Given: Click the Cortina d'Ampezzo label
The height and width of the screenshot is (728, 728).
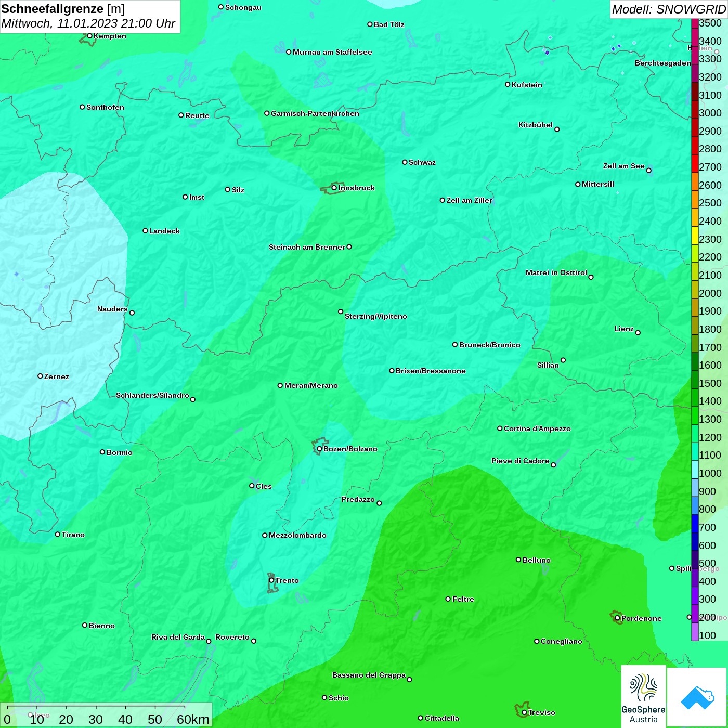Looking at the screenshot, I should click(537, 428).
